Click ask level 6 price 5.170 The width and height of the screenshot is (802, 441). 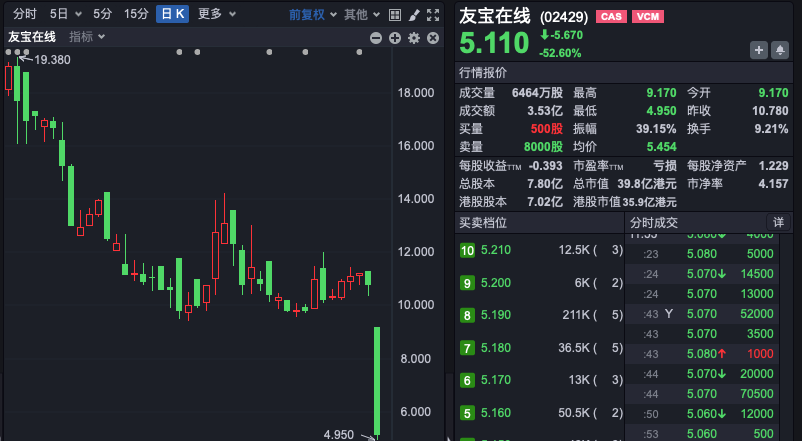(x=496, y=380)
